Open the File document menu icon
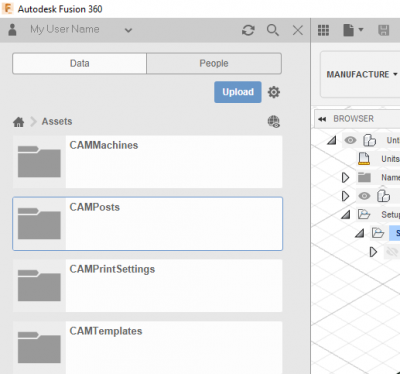Image resolution: width=400 pixels, height=374 pixels. point(353,30)
